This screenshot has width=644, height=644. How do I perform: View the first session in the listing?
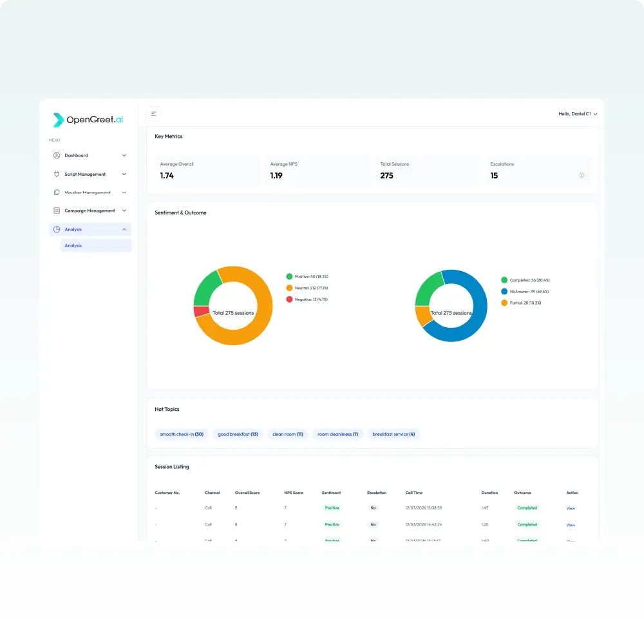pos(571,508)
